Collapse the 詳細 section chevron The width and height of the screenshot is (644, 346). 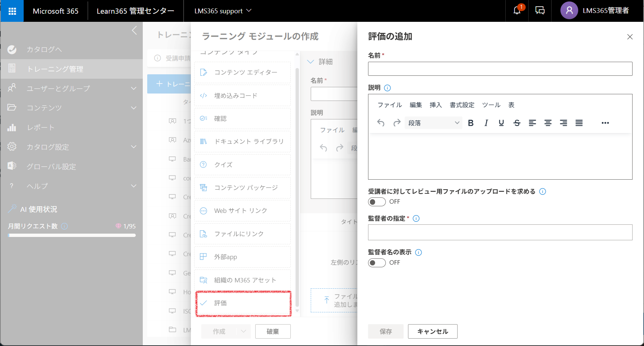coord(311,62)
